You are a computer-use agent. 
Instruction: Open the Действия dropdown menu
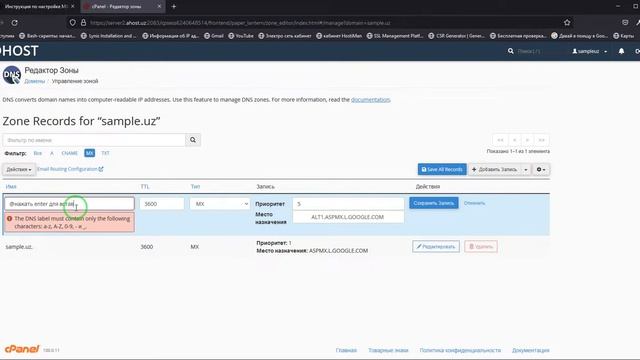point(19,169)
